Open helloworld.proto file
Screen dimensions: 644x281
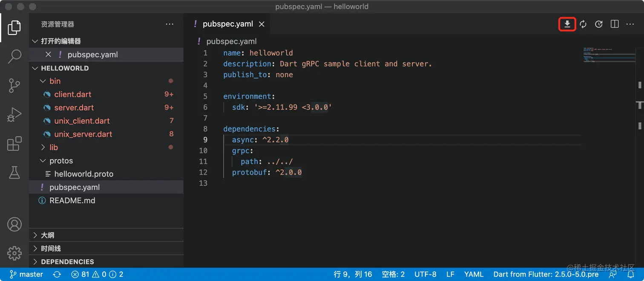click(x=106, y=174)
